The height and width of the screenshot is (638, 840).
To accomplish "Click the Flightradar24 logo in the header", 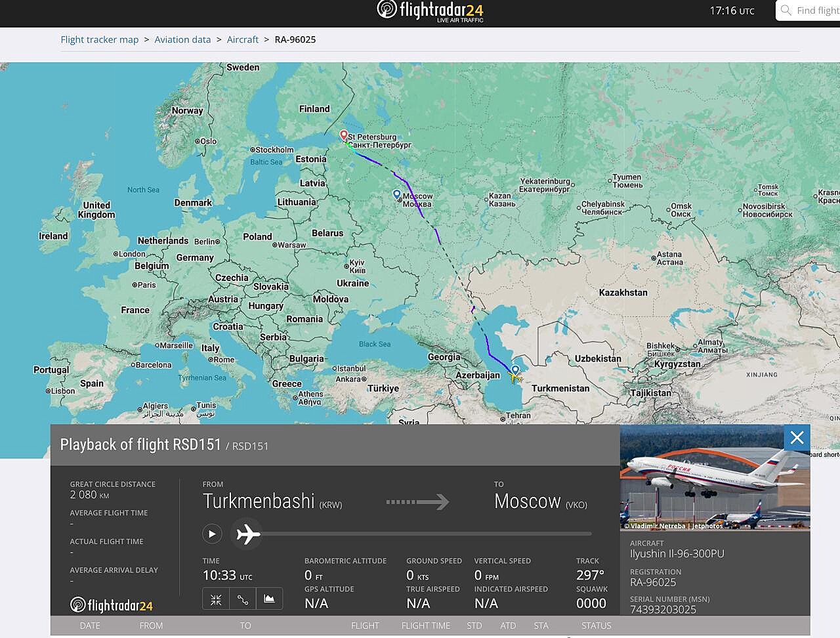I will tap(430, 11).
